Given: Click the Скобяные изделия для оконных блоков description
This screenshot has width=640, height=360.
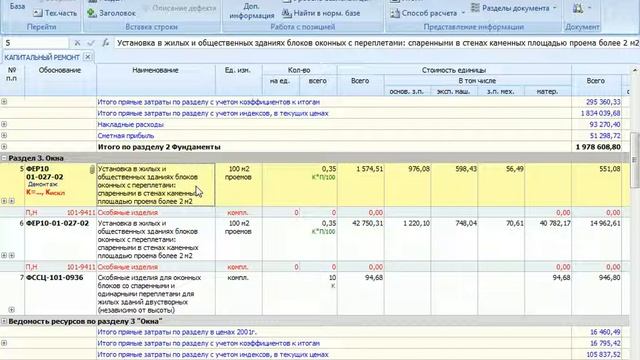Looking at the screenshot, I should 149,294.
